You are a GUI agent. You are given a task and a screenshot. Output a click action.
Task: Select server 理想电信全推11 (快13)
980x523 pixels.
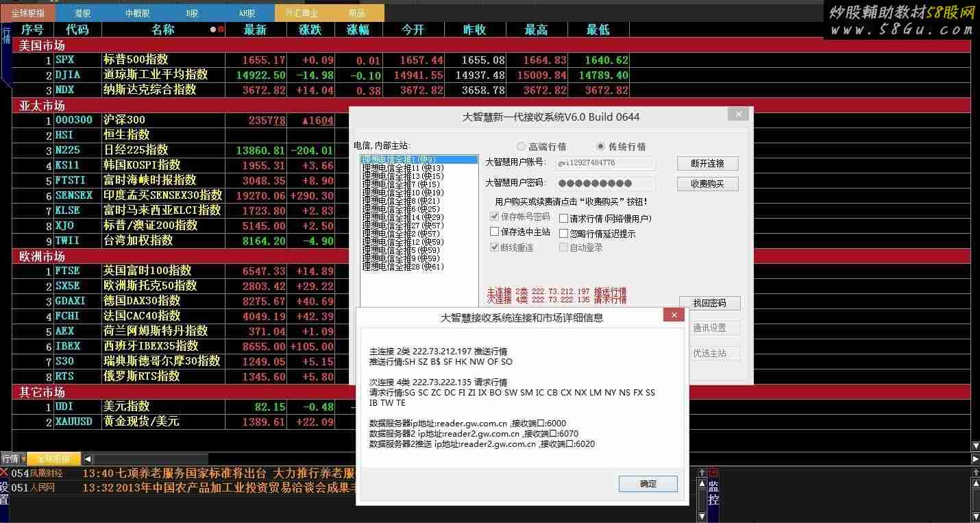point(419,168)
